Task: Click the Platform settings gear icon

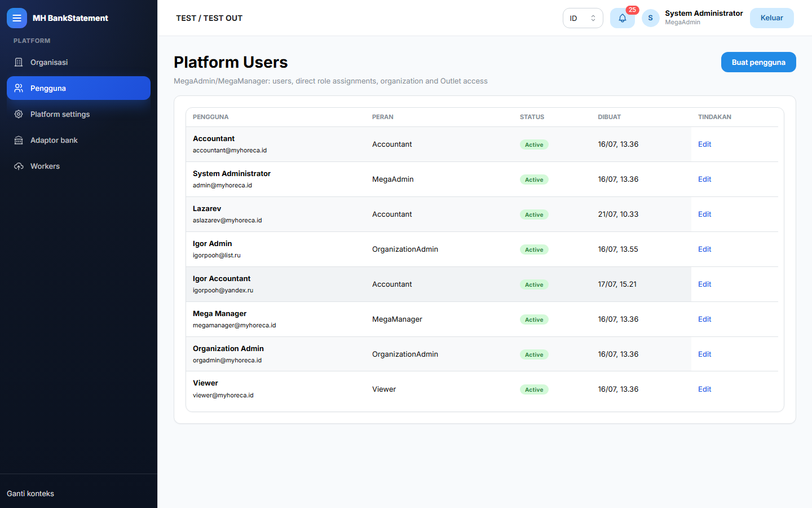Action: click(19, 114)
